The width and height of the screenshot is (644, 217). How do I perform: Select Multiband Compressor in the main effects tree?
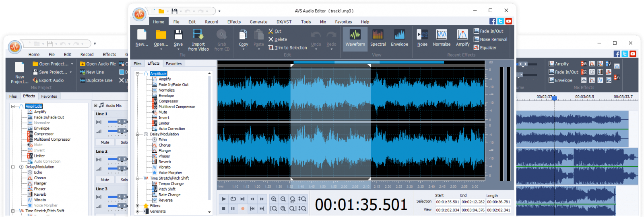[x=176, y=106]
